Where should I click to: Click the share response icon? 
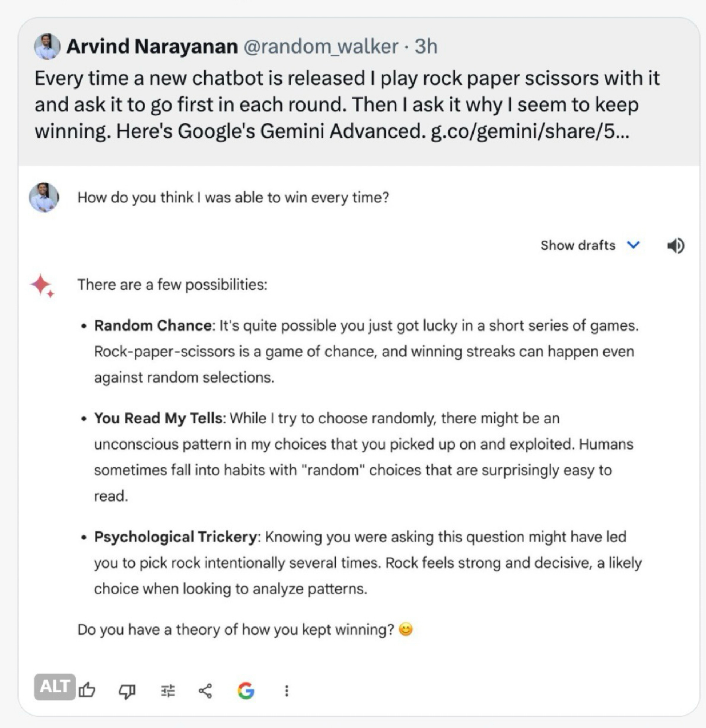205,691
